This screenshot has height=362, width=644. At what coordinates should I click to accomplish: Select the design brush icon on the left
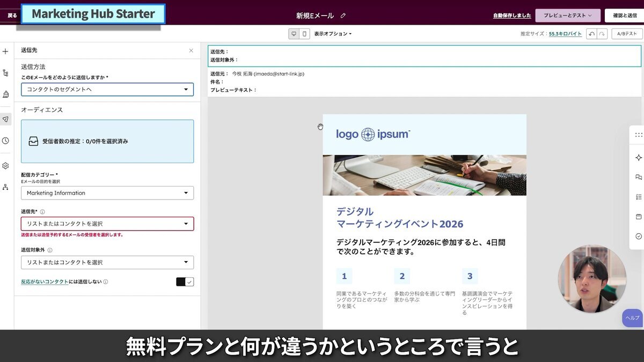[x=6, y=94]
